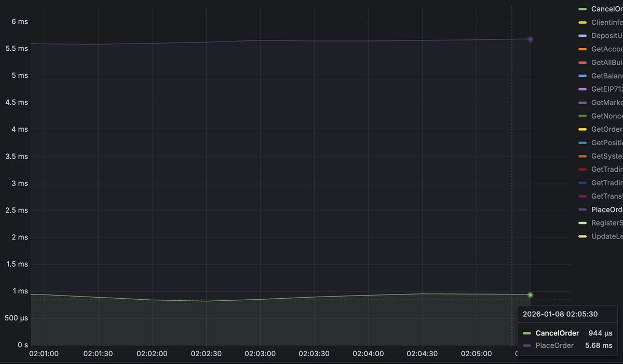Click the 5.68 ms value in tooltip
This screenshot has height=364, width=623.
(x=599, y=345)
